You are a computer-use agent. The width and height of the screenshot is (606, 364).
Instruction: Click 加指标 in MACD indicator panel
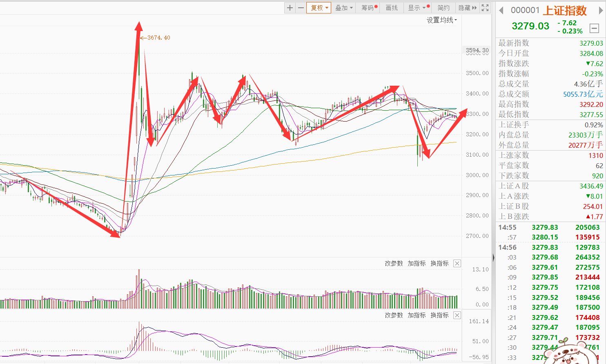pyautogui.click(x=417, y=315)
